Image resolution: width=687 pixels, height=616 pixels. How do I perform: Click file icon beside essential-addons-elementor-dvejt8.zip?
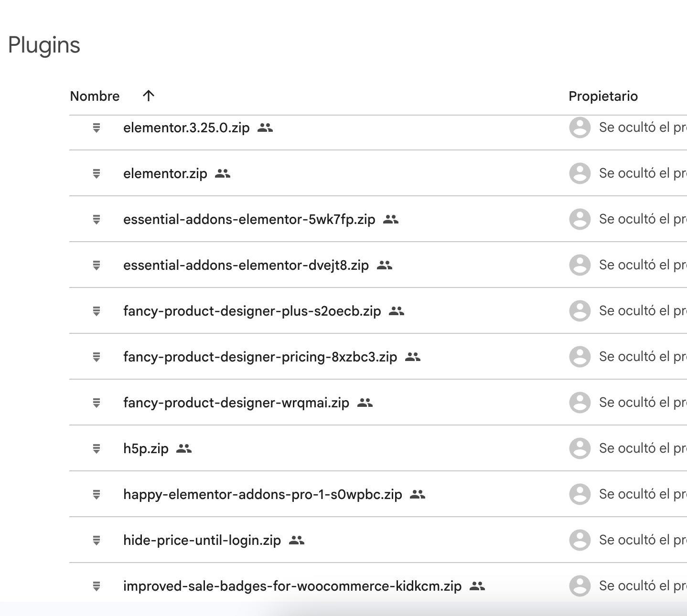97,266
